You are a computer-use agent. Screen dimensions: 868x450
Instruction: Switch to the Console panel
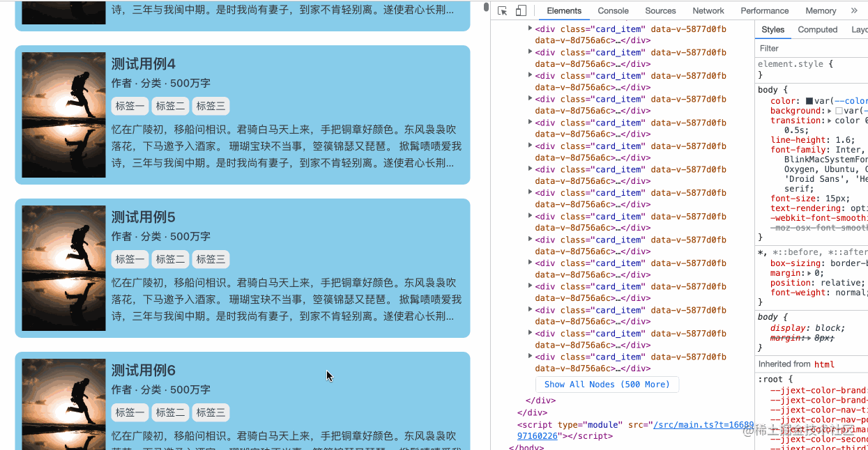613,10
